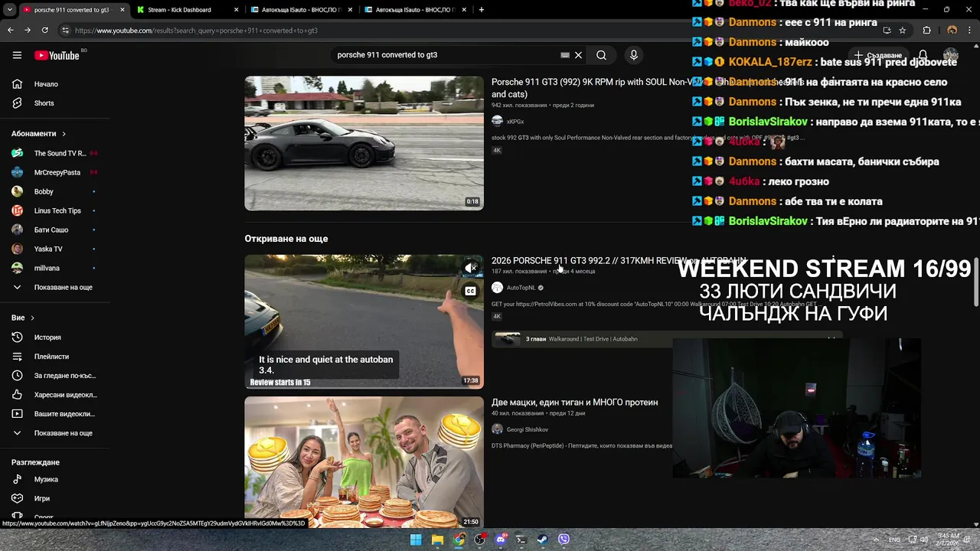Reload the YouTube page

click(x=44, y=31)
